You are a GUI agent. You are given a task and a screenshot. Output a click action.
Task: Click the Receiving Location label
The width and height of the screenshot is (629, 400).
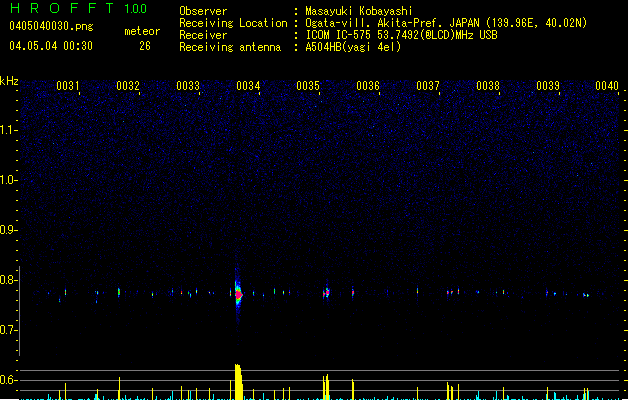[233, 23]
